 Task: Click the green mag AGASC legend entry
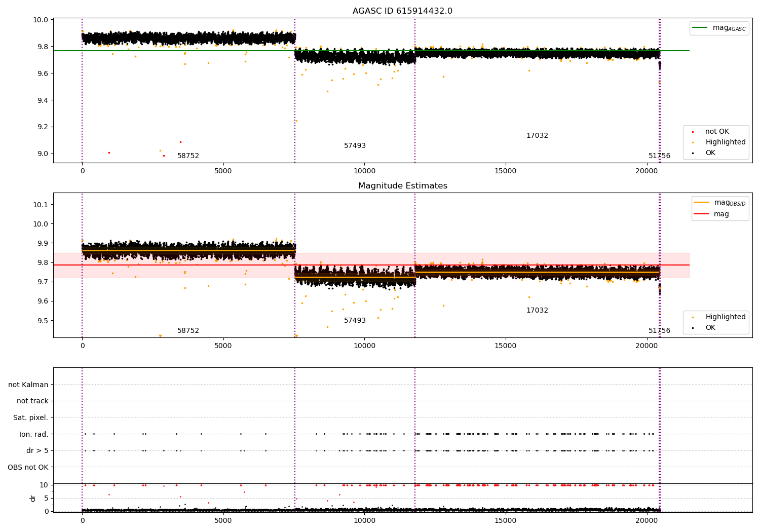tap(719, 28)
